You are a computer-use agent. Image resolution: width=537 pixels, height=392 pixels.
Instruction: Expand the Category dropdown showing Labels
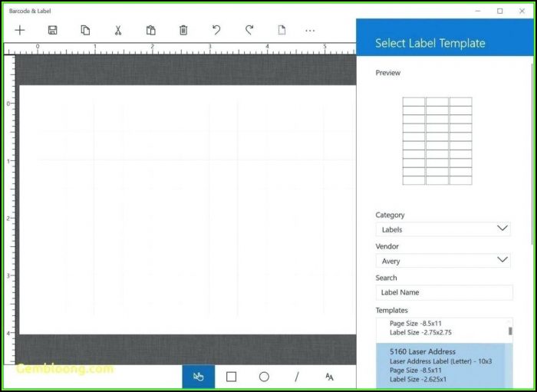443,229
